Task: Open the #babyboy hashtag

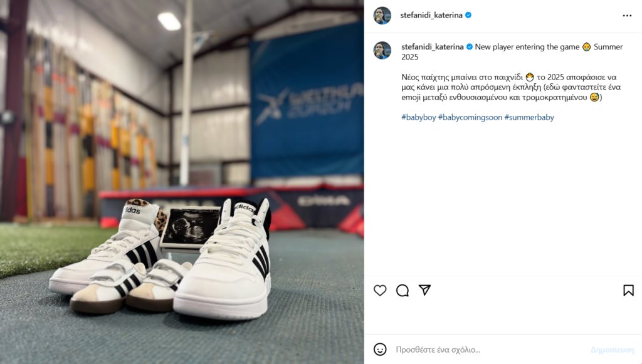Action: tap(418, 117)
